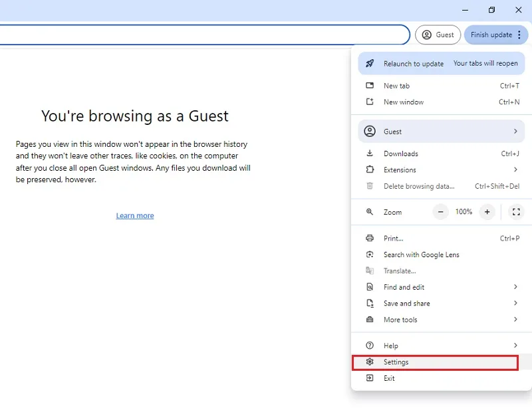The height and width of the screenshot is (408, 532).
Task: Restore down the browser window
Action: pos(491,10)
